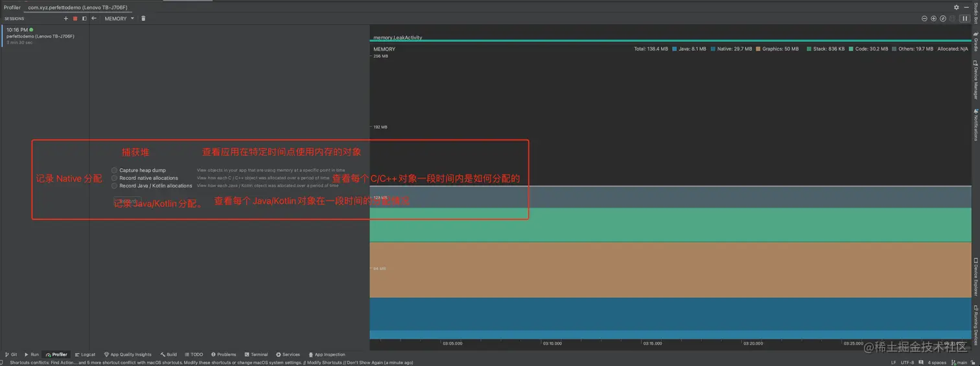Image resolution: width=980 pixels, height=366 pixels.
Task: Click the SESSIONS panel header
Action: pos(14,19)
